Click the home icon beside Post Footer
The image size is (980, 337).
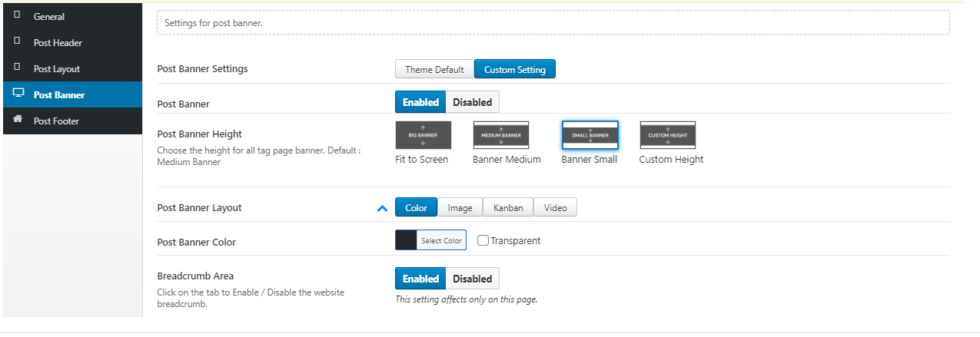(18, 121)
